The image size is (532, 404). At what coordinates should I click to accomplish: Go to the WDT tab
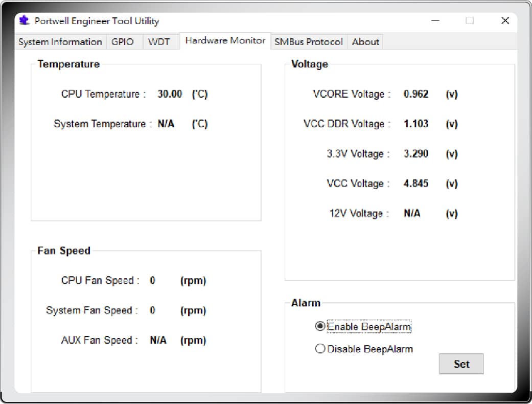point(159,42)
